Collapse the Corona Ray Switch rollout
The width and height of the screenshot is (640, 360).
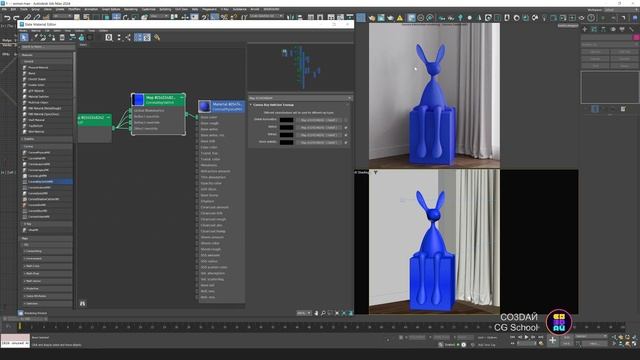[251, 105]
